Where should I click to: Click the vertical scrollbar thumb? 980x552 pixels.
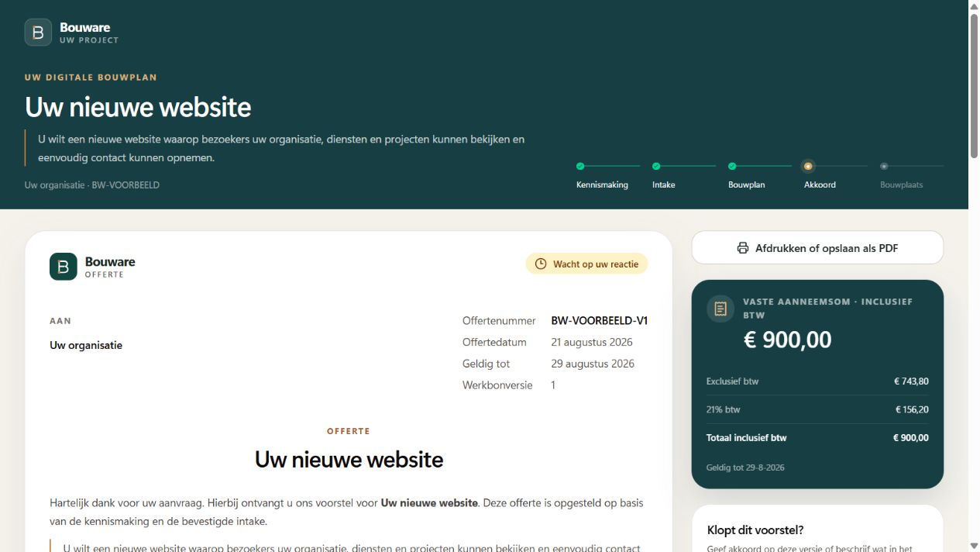coord(974,85)
